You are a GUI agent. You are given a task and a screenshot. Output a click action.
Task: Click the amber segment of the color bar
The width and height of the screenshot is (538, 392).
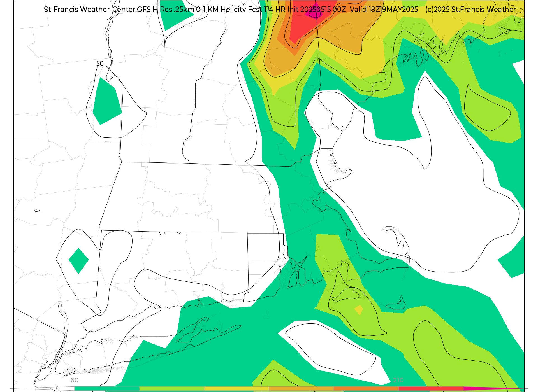pyautogui.click(x=301, y=389)
